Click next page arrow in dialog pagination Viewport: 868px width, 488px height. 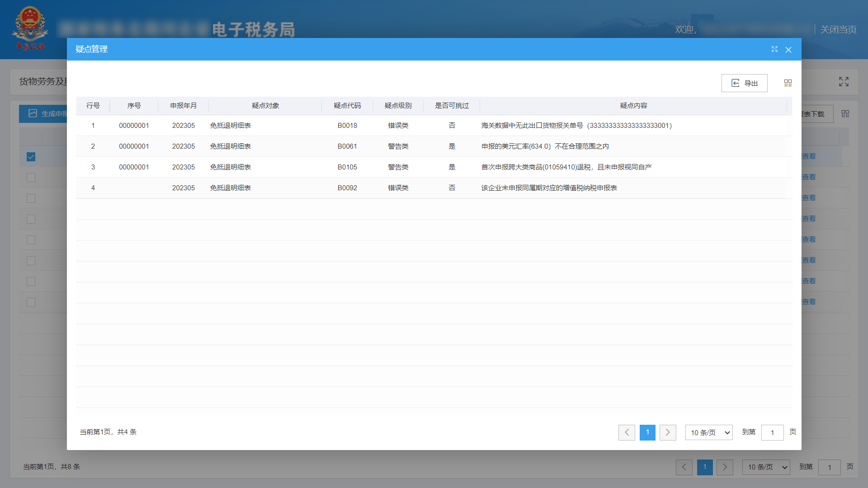point(668,432)
